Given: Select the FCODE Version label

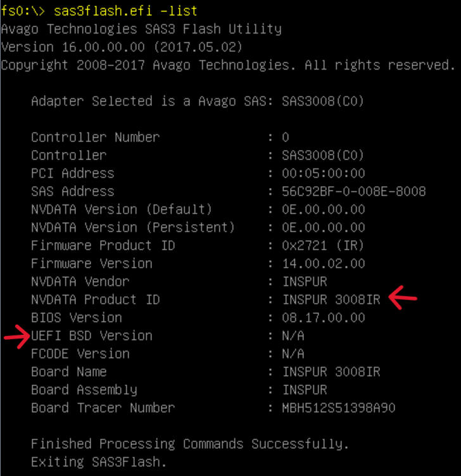Looking at the screenshot, I should click(80, 354).
